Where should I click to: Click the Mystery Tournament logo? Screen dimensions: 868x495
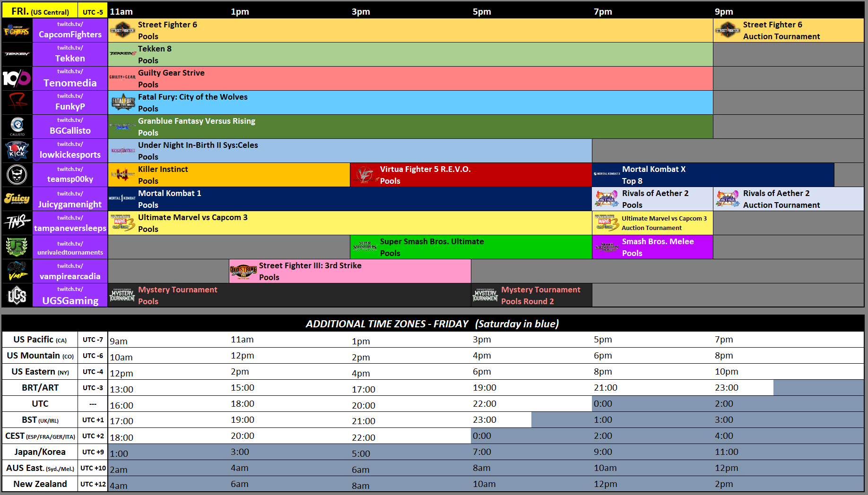point(122,295)
